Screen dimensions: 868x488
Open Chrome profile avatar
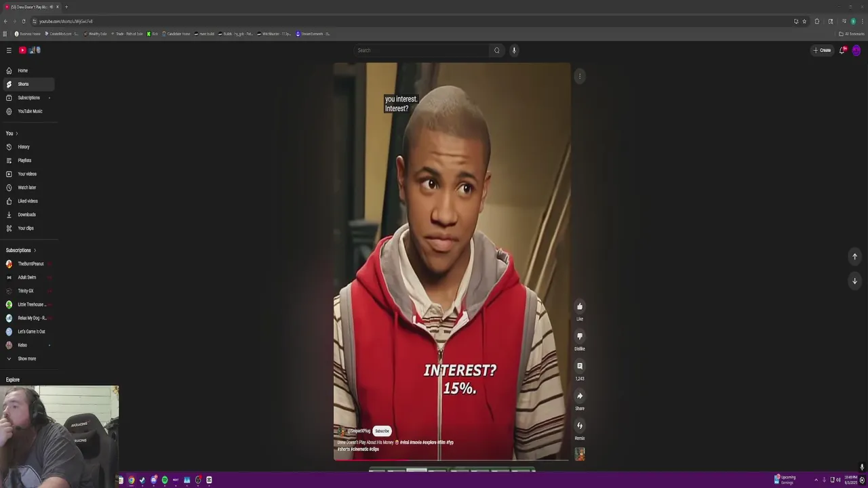click(853, 21)
